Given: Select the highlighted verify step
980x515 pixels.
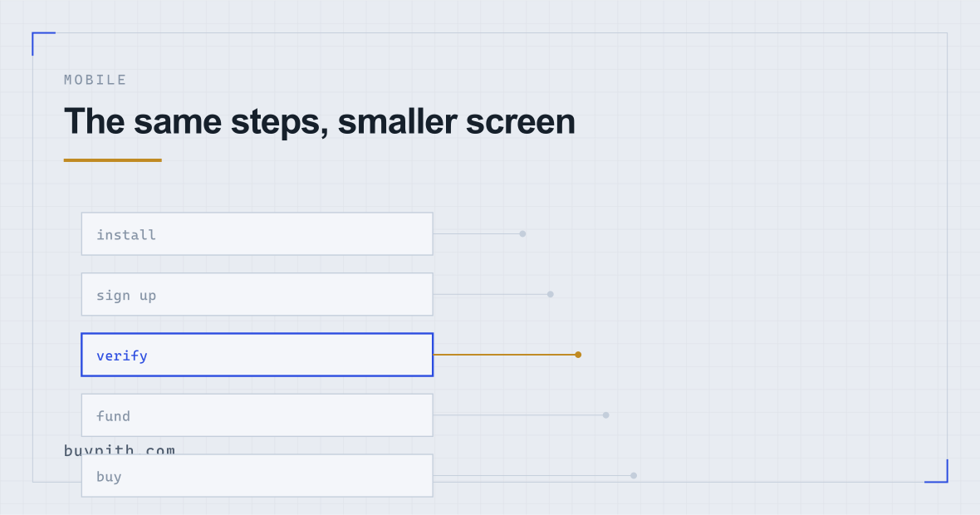Looking at the screenshot, I should (x=257, y=355).
